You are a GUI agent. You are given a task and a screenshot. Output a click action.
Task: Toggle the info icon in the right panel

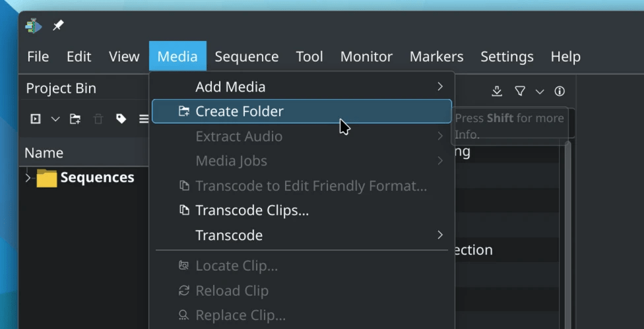560,92
